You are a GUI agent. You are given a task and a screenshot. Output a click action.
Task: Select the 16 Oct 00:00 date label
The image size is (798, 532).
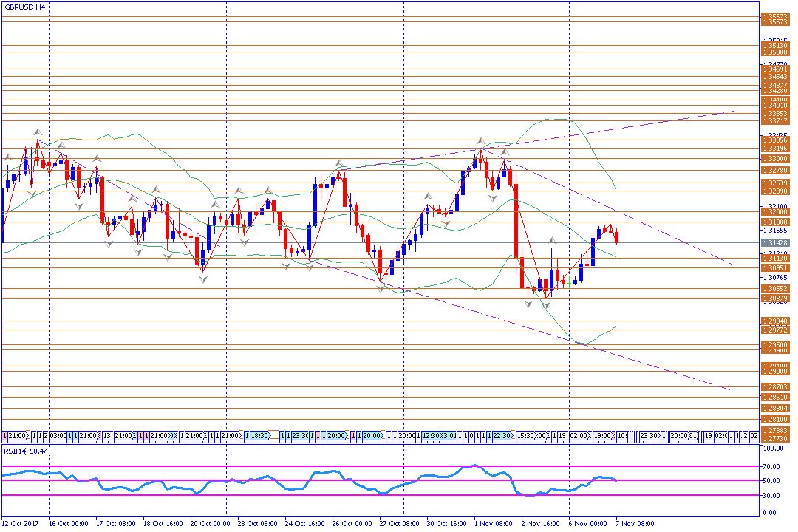(69, 523)
